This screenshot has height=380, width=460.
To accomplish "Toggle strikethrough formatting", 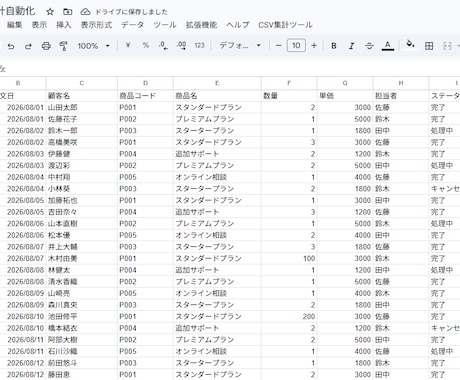I will [369, 46].
